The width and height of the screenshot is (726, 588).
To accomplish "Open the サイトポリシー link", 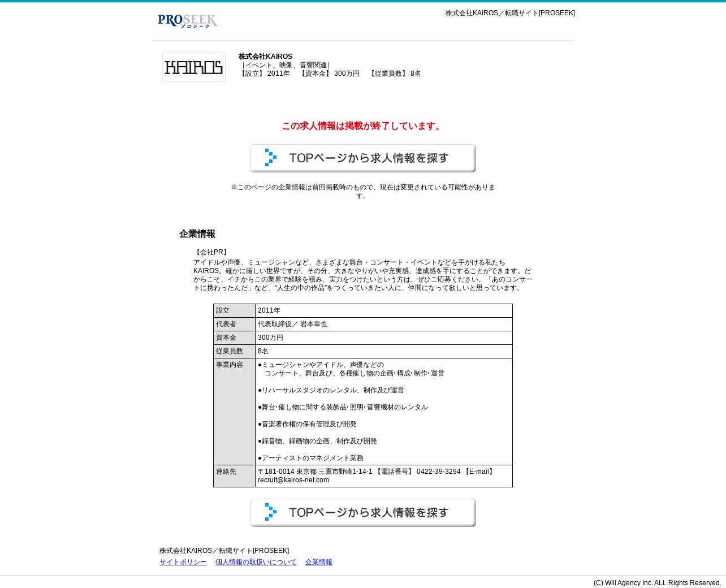I will pos(183,562).
